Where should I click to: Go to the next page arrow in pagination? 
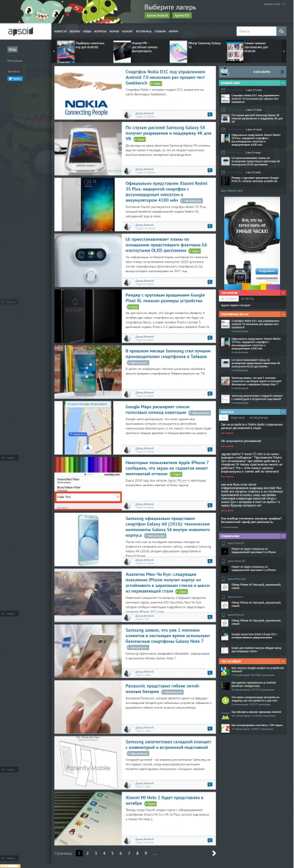click(214, 853)
